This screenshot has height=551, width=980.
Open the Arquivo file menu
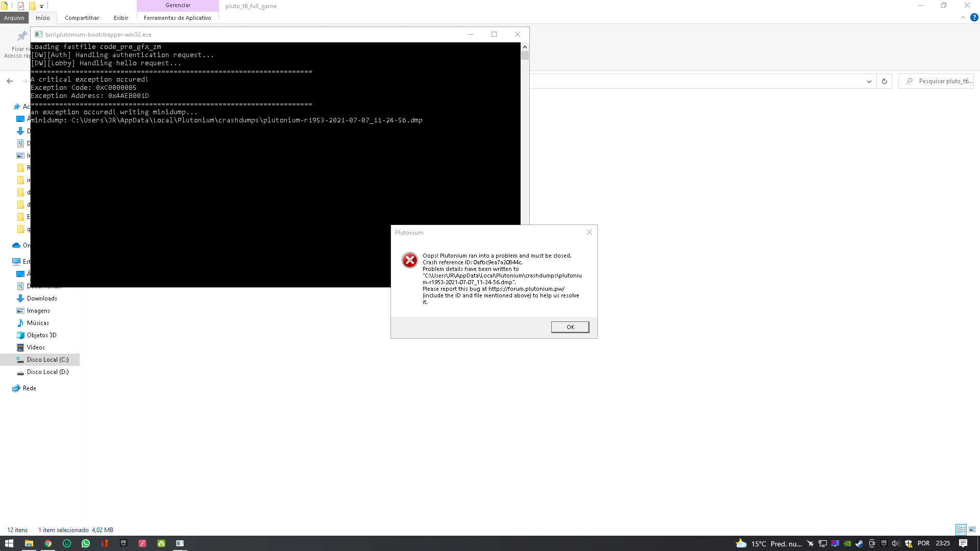tap(14, 18)
